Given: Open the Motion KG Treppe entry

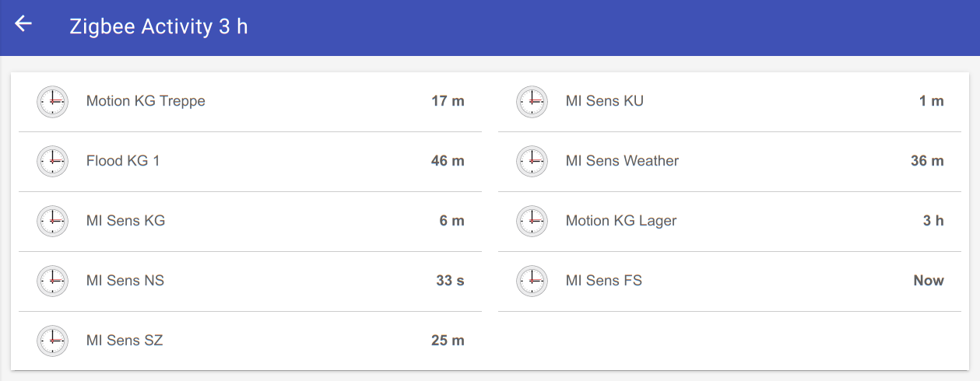Looking at the screenshot, I should click(146, 101).
